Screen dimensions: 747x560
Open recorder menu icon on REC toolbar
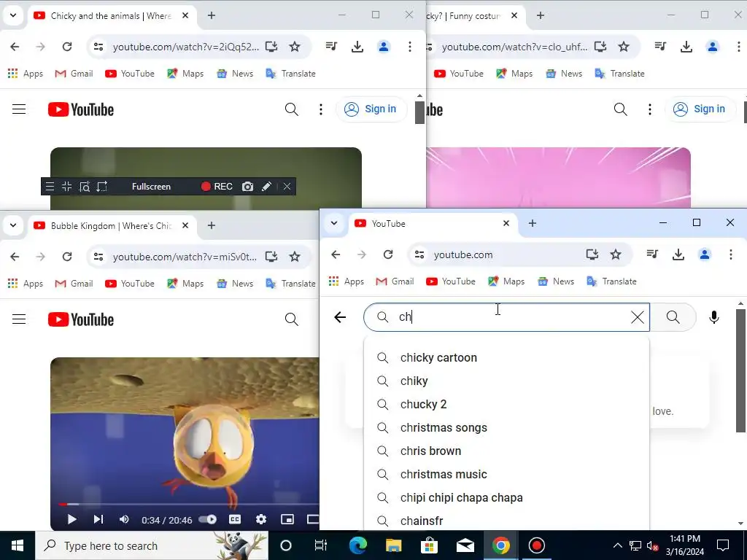click(50, 187)
